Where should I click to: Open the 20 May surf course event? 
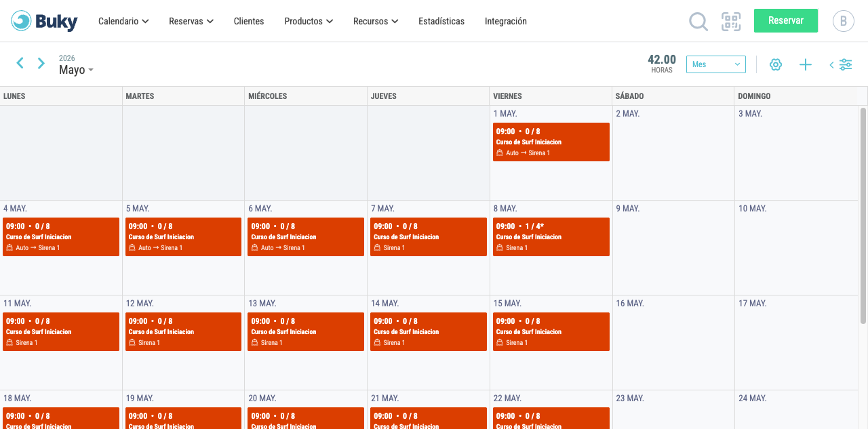tap(306, 418)
